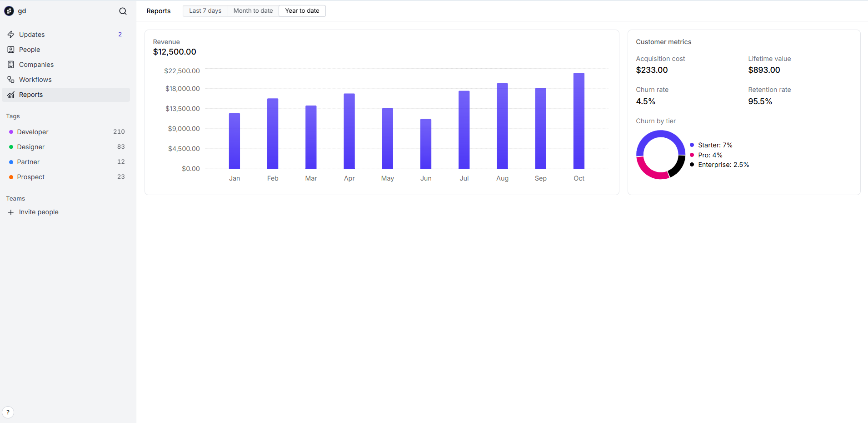868x423 pixels.
Task: Click the Workflows icon in sidebar
Action: [11, 80]
